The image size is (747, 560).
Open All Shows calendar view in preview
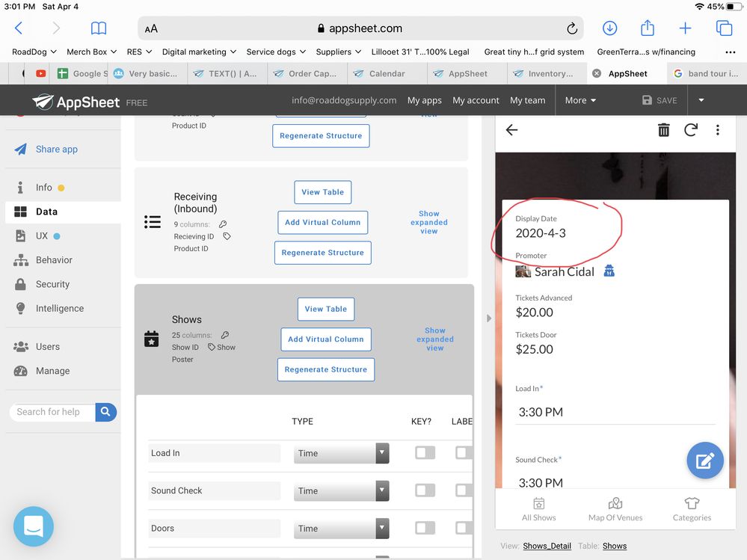click(x=539, y=509)
